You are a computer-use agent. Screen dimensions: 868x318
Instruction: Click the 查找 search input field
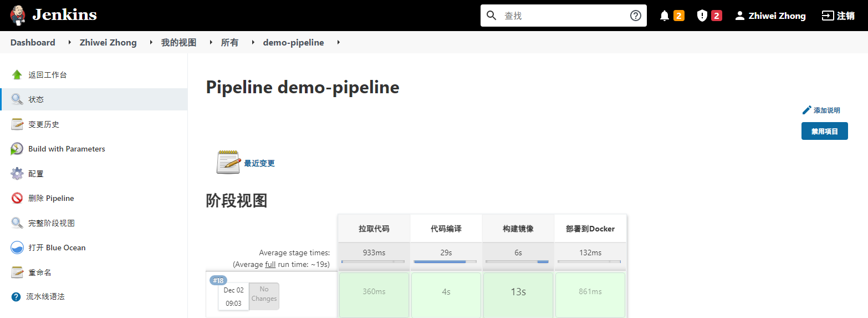point(563,16)
